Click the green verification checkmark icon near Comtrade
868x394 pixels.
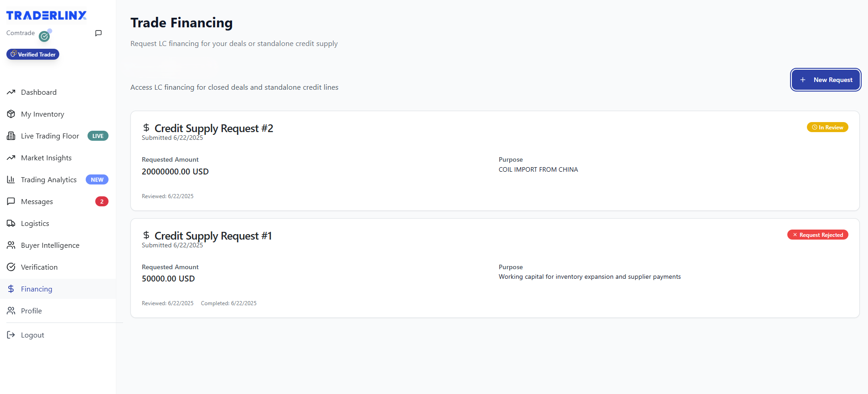44,36
